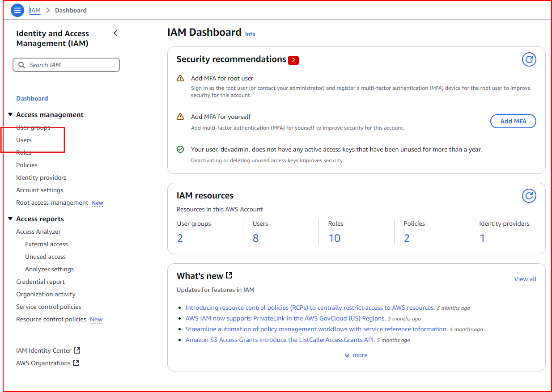Viewport: 552px width, 392px height.
Task: Open Unused access findings
Action: [46, 257]
